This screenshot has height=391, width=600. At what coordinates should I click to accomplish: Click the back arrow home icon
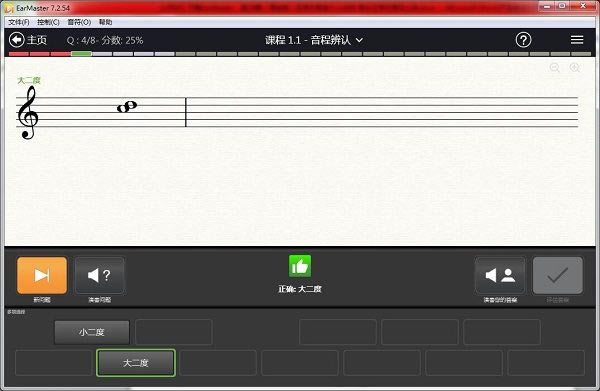coord(17,40)
